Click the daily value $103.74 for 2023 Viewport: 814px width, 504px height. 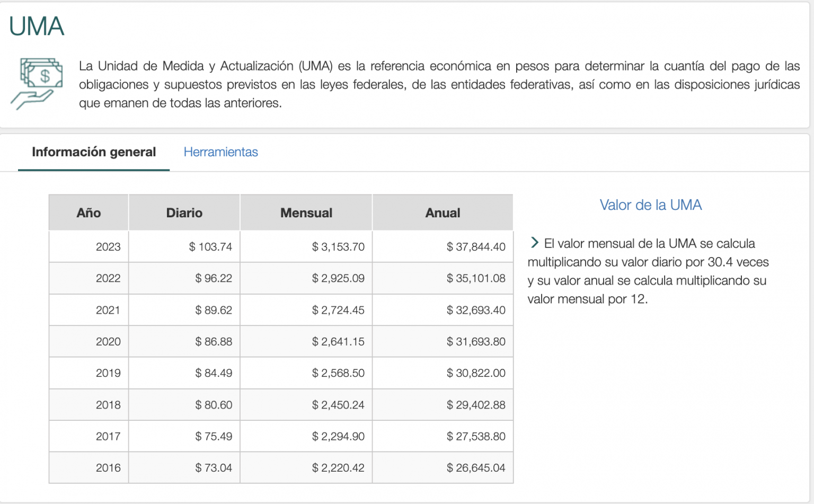214,246
